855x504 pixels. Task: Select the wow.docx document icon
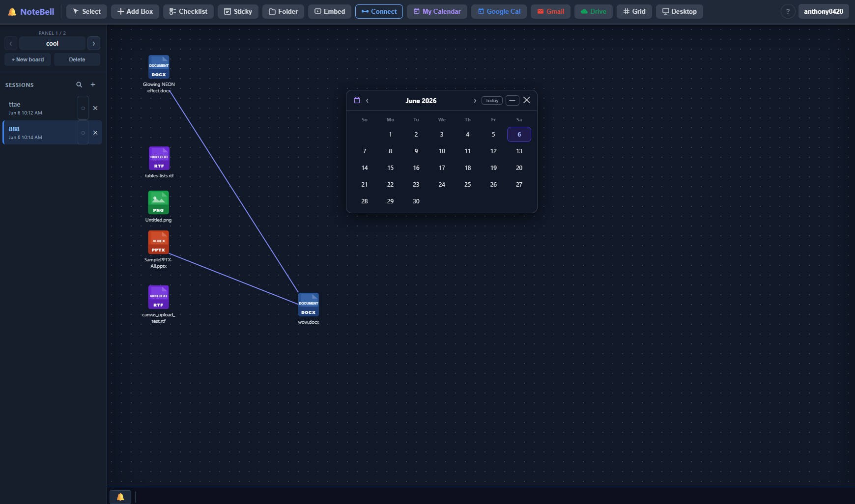click(x=309, y=305)
